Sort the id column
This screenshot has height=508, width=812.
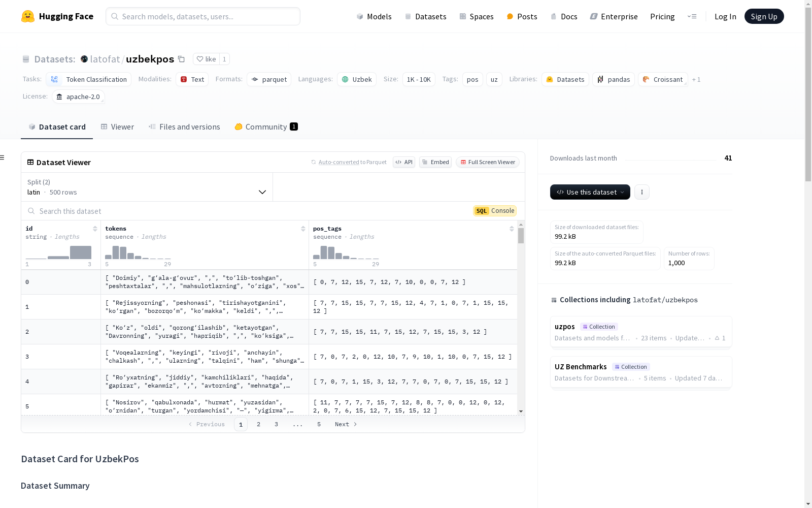pos(95,229)
